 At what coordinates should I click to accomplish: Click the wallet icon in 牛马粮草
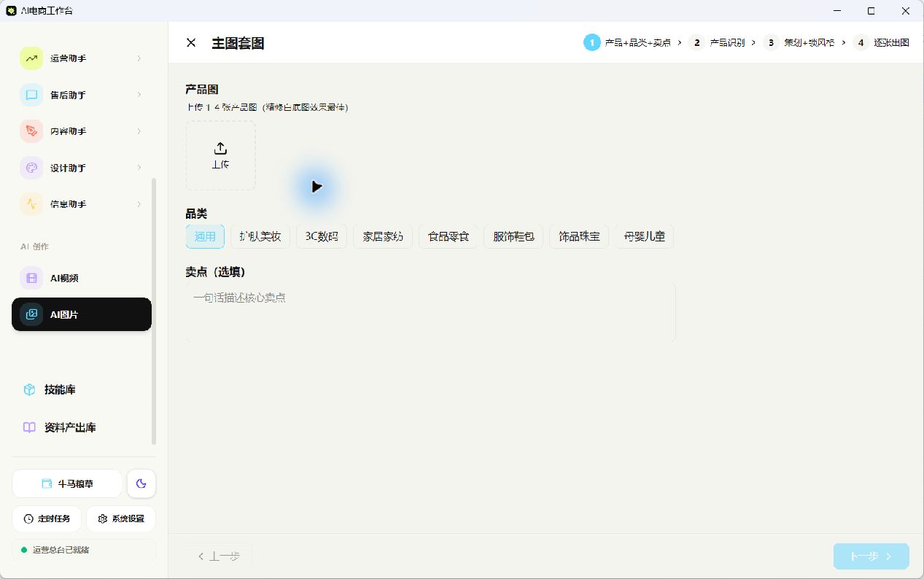[x=47, y=483]
